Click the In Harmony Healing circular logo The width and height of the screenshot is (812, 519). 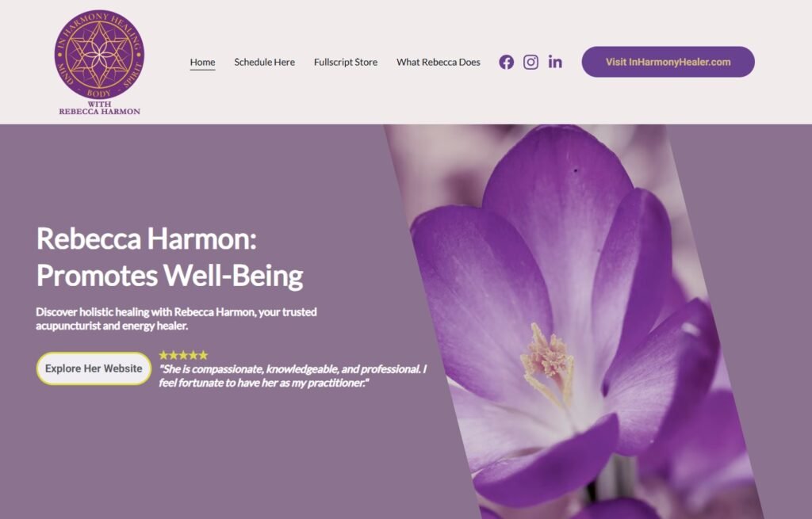99,55
